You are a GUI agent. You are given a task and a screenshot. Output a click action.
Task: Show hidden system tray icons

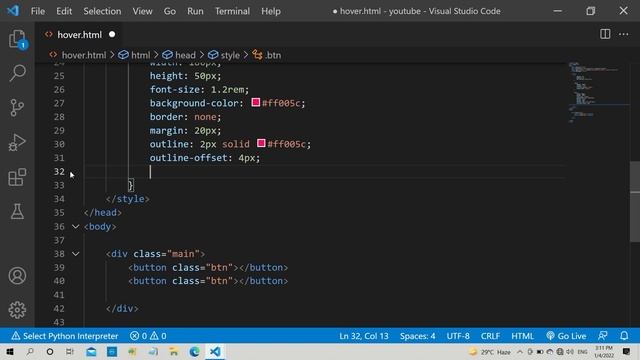pyautogui.click(x=520, y=352)
